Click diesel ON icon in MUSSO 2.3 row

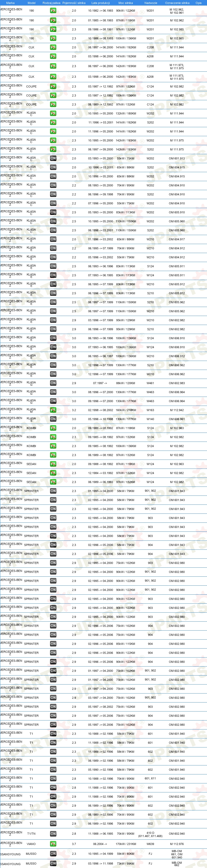[53, 854]
